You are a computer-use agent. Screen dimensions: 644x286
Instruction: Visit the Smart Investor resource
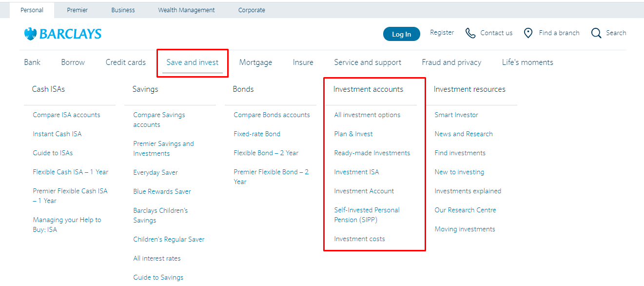(456, 115)
